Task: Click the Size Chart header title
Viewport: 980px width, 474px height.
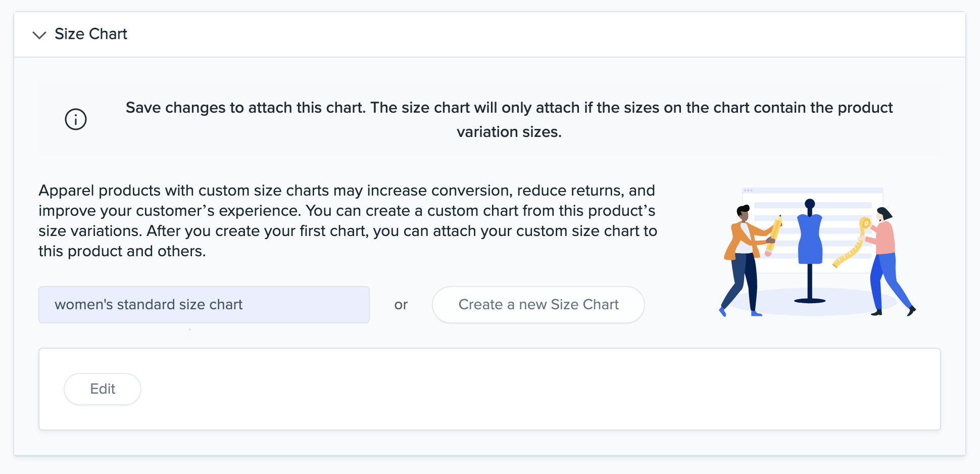Action: pos(91,34)
